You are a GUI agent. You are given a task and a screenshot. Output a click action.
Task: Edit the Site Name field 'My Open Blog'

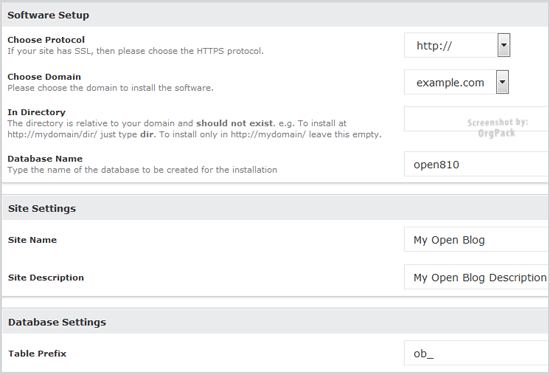tap(477, 240)
